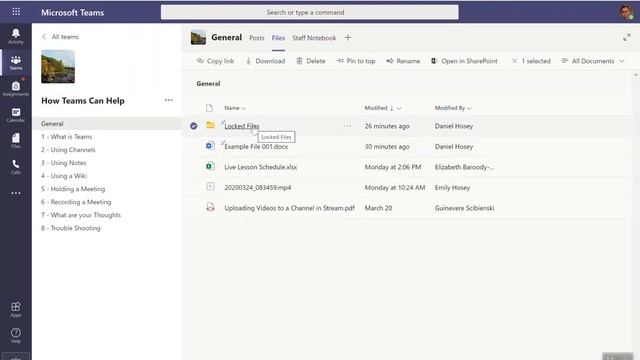
Task: Open Assignments in the sidebar
Action: point(16,88)
